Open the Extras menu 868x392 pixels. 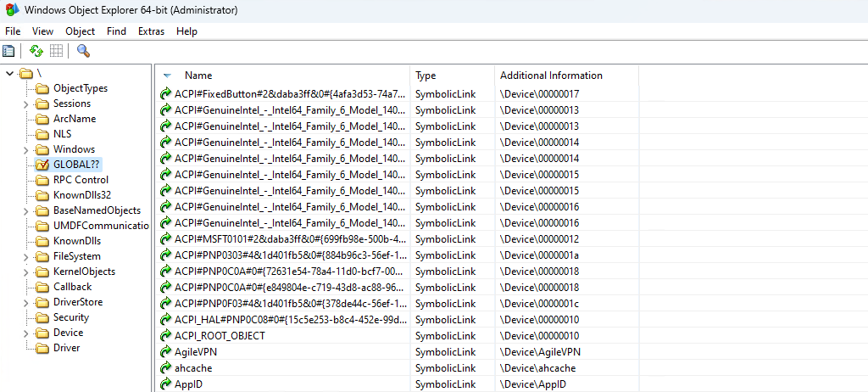[x=151, y=31]
